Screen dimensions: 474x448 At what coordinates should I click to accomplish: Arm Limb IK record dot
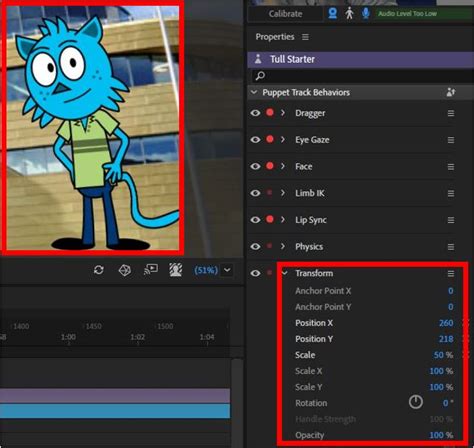point(270,192)
